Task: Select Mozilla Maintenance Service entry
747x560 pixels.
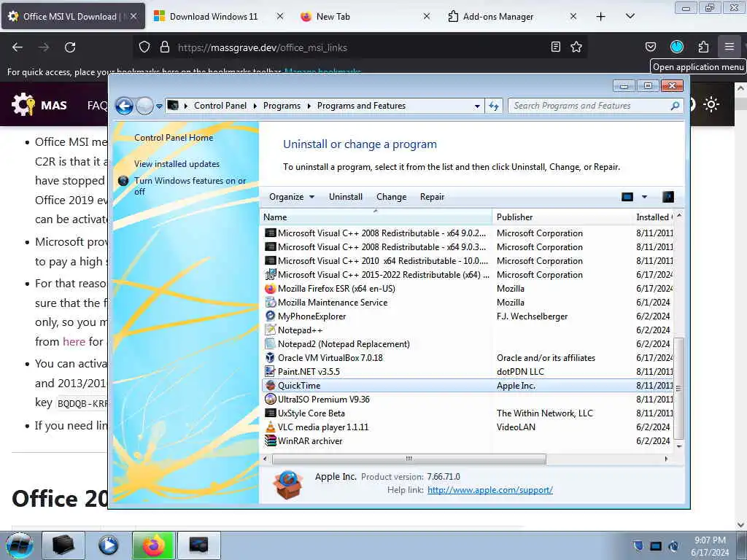Action: coord(468,303)
